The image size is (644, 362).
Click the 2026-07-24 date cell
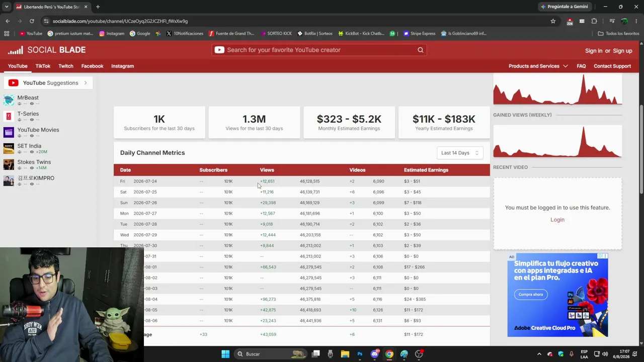145,181
